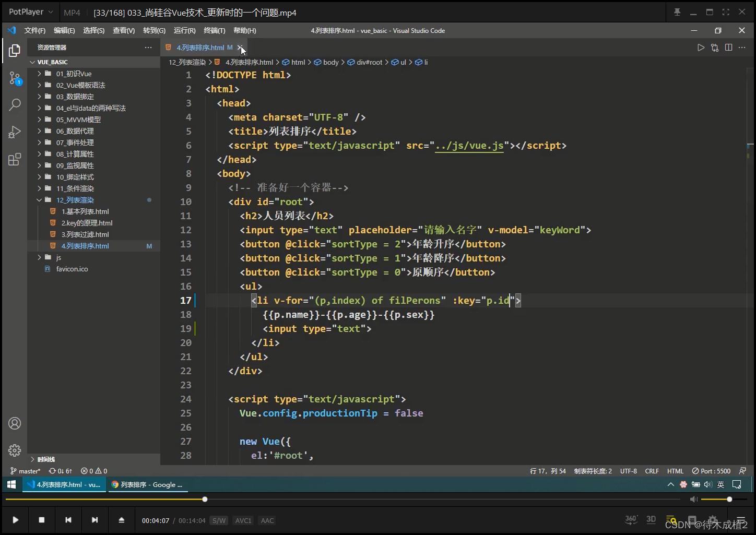Toggle the English input method indicator
The width and height of the screenshot is (756, 535).
click(720, 484)
